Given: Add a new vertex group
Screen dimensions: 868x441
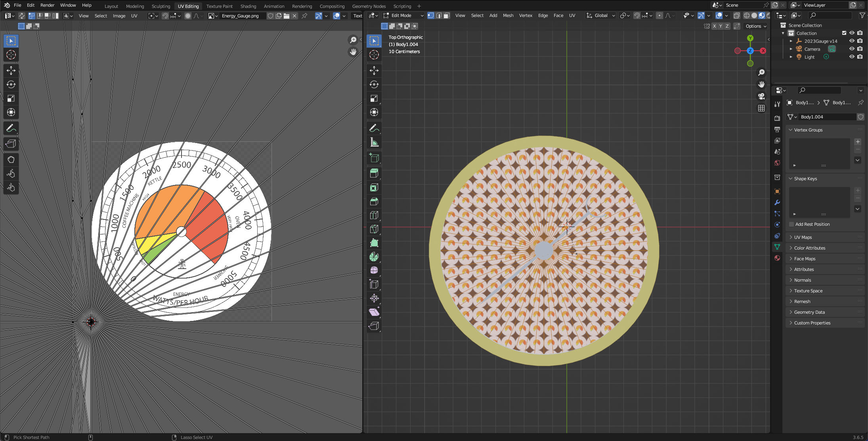Looking at the screenshot, I should pyautogui.click(x=858, y=142).
